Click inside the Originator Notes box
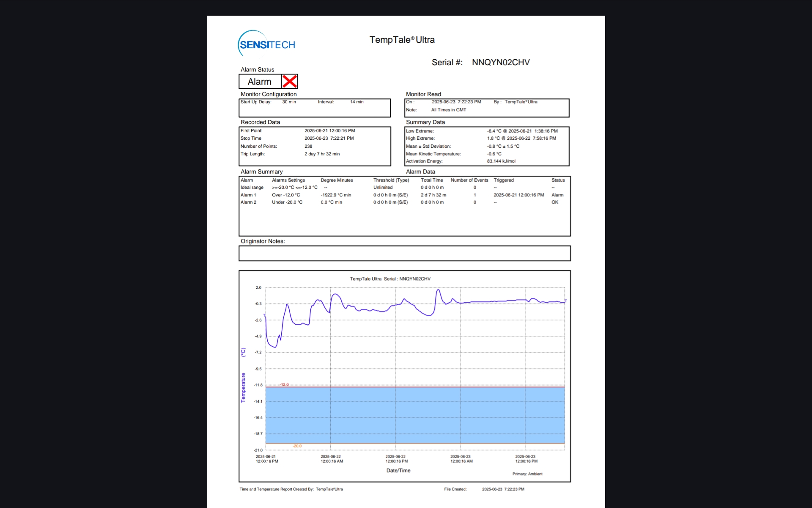812x508 pixels. pos(404,253)
